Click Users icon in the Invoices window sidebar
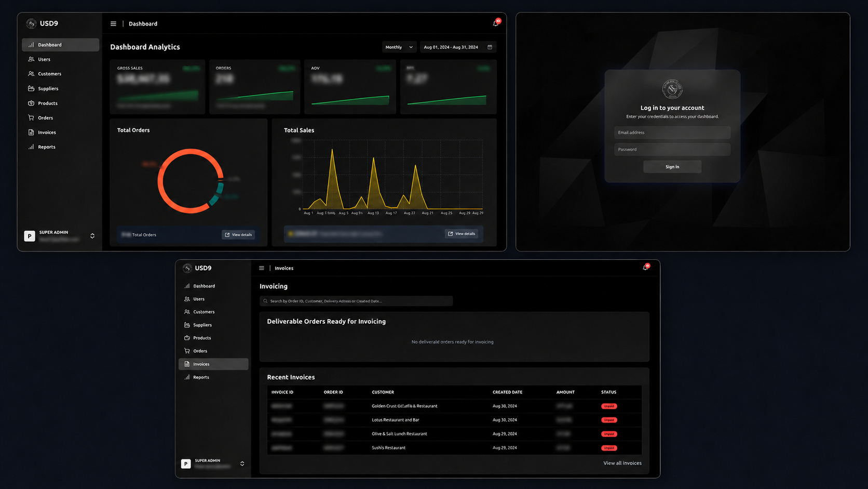 point(187,299)
